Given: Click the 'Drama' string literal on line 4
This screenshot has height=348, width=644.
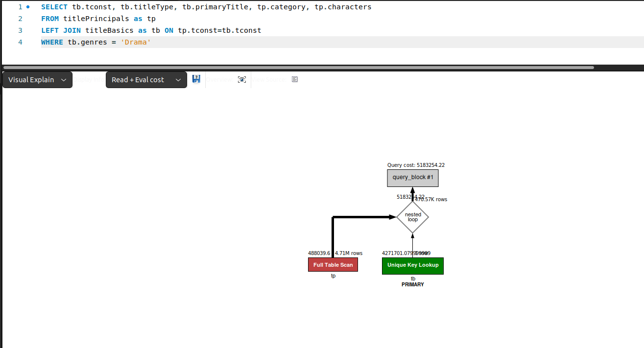Looking at the screenshot, I should pyautogui.click(x=136, y=42).
